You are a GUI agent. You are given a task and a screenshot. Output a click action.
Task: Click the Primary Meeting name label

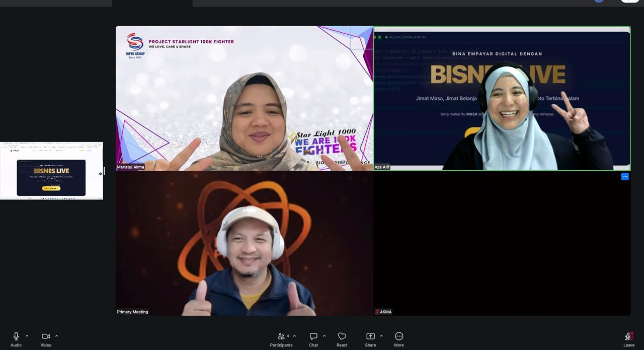pyautogui.click(x=132, y=312)
